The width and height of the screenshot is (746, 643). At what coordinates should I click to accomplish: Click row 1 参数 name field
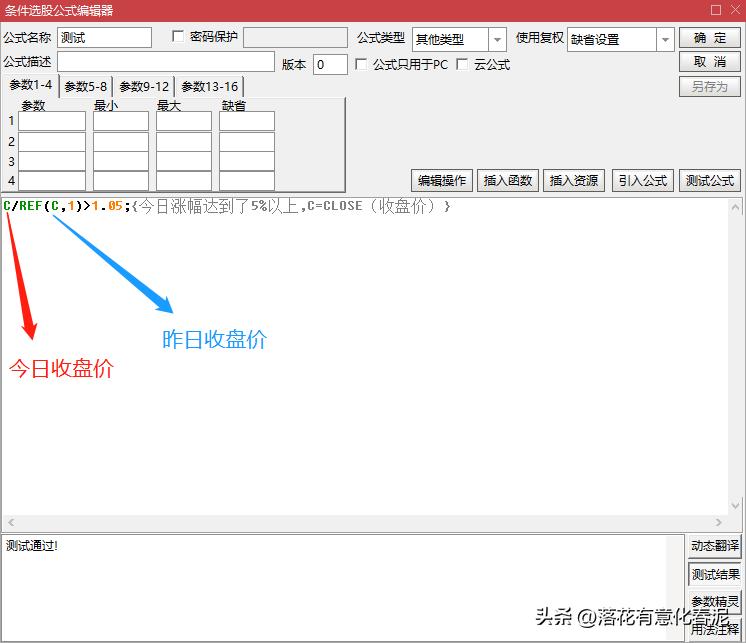coord(52,121)
